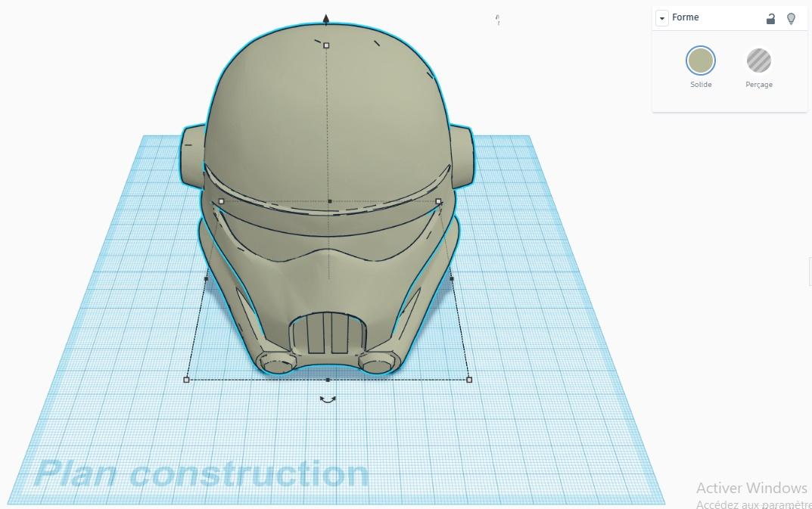Click the bottom-left white corner handle
Viewport: 812px width, 509px height.
click(186, 380)
